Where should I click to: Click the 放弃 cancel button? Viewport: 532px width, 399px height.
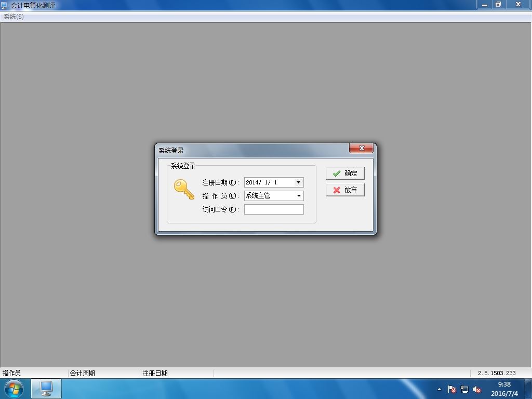click(345, 190)
